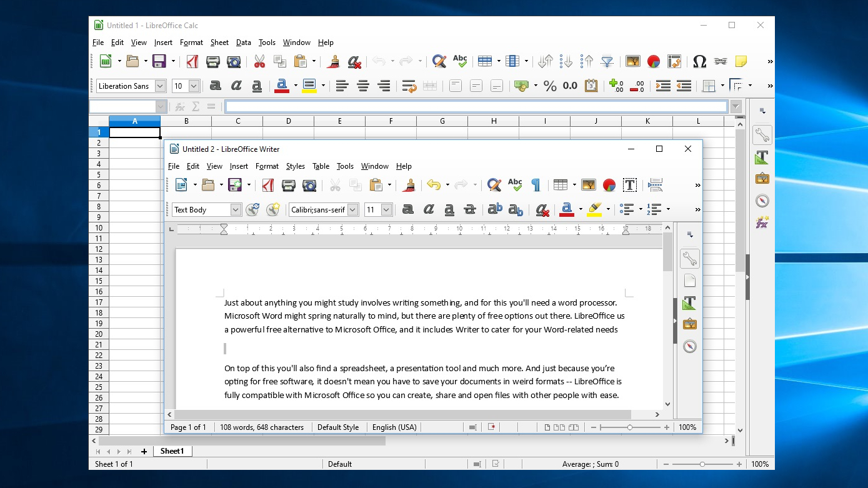Open the Writer Tools menu
Image resolution: width=868 pixels, height=488 pixels.
coord(345,166)
